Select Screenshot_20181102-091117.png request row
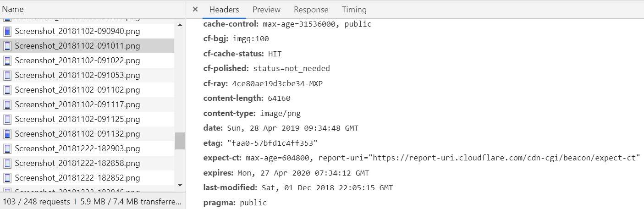 pos(87,105)
